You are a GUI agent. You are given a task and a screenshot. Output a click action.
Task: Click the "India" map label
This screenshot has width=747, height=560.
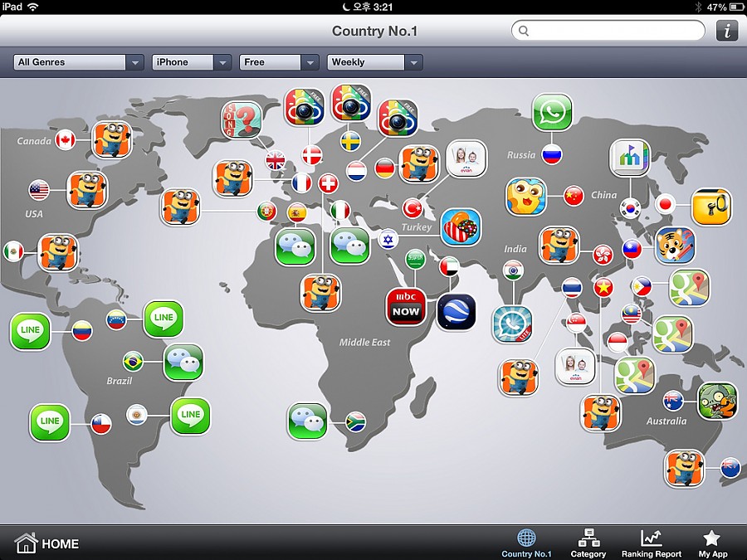(x=515, y=249)
